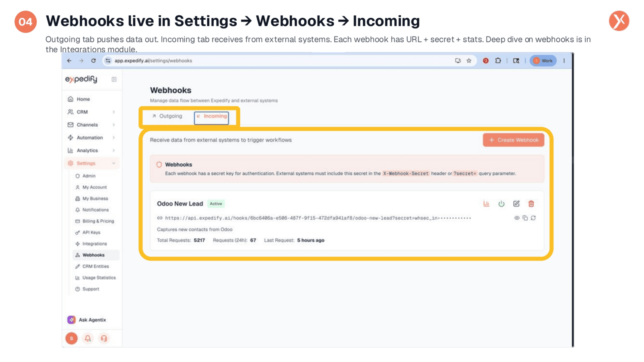Open Channels in the sidebar
Image resolution: width=644 pixels, height=362 pixels.
point(87,125)
